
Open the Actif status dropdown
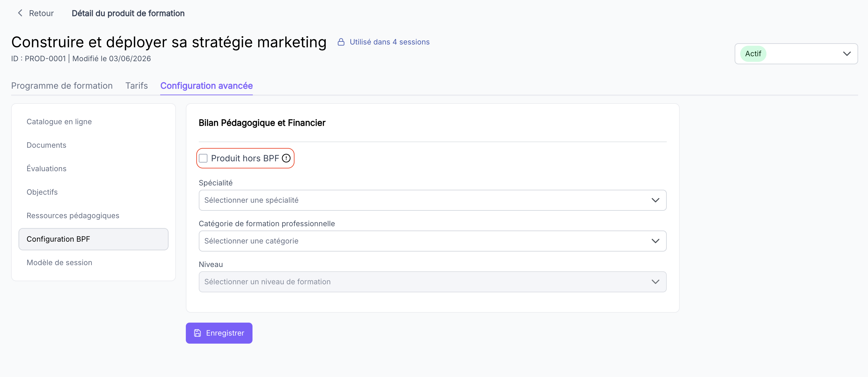[796, 54]
